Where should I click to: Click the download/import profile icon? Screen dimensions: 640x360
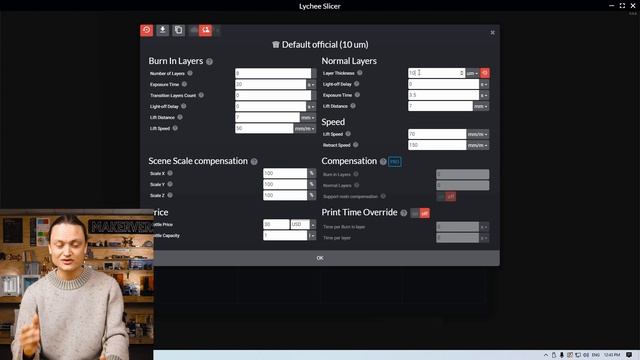coord(162,30)
